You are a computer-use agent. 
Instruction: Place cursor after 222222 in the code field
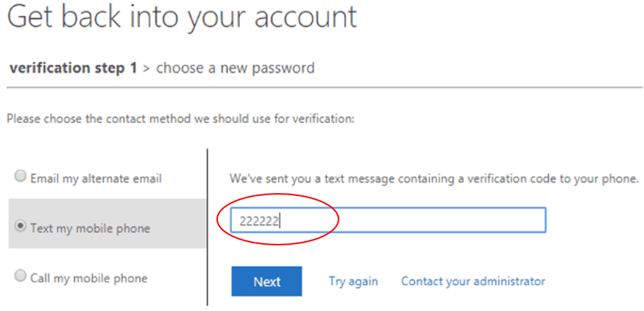283,220
